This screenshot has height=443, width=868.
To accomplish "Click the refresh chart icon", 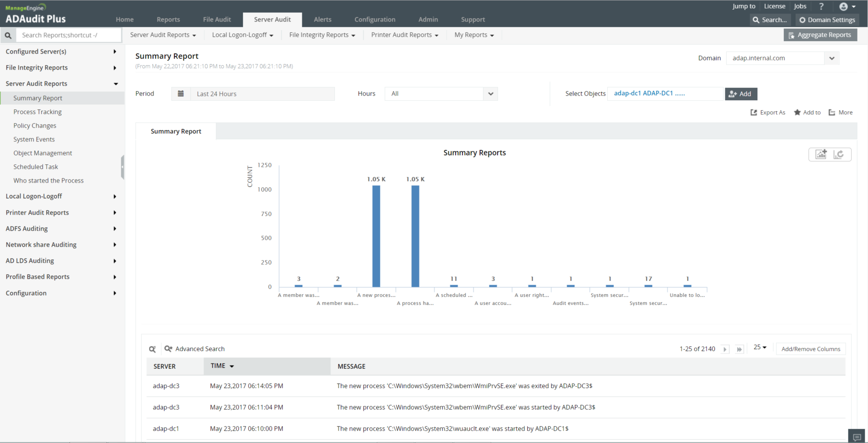I will tap(839, 155).
